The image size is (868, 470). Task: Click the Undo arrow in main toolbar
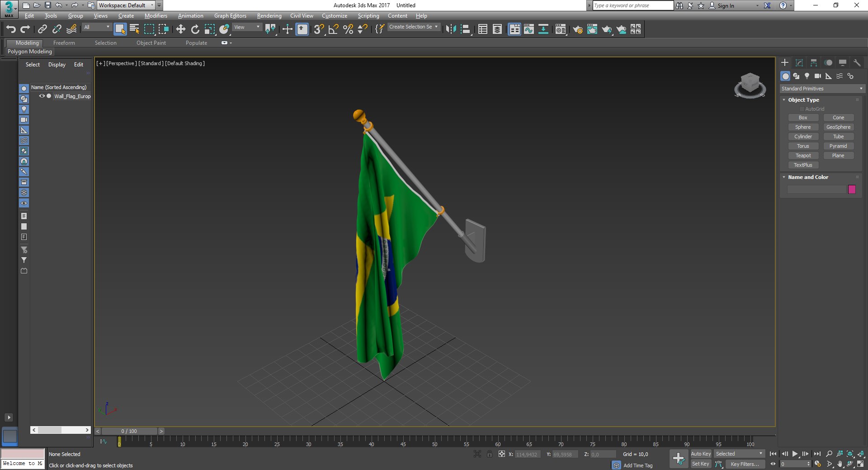(11, 29)
